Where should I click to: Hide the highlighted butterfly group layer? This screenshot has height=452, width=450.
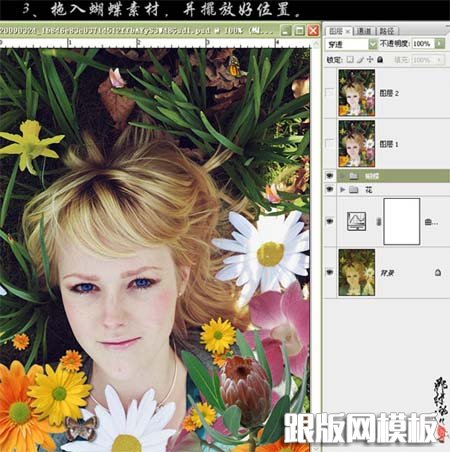(x=330, y=176)
